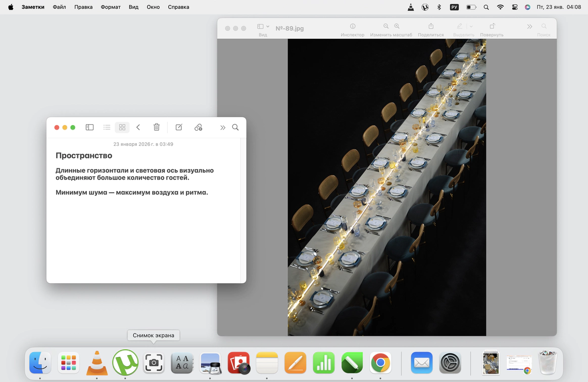This screenshot has width=588, height=382.
Task: Zoom in the image in Preview
Action: 397,26
